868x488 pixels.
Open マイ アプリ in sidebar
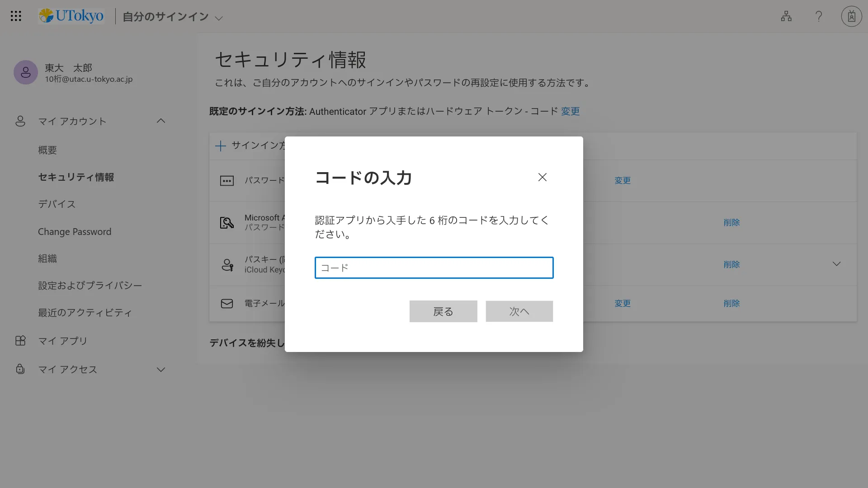(x=62, y=341)
